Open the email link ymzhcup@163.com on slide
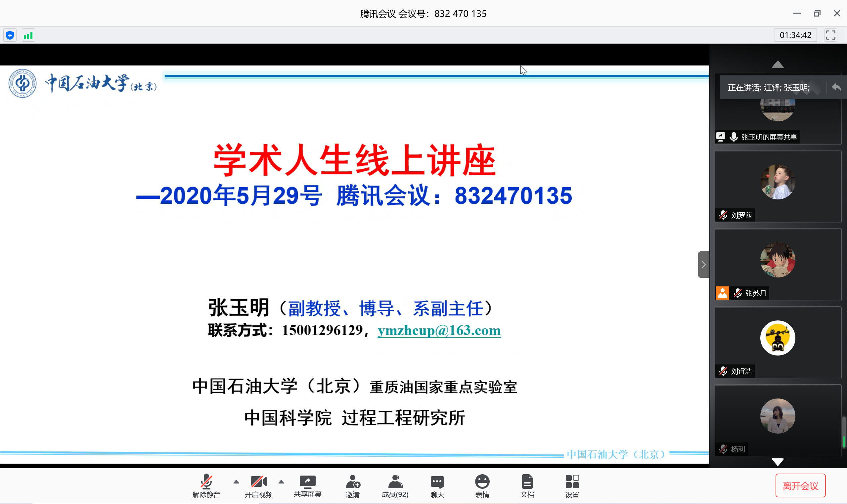 pyautogui.click(x=438, y=330)
